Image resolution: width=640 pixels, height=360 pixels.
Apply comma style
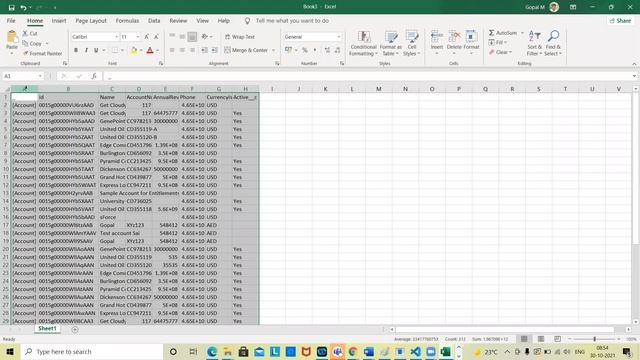[315, 50]
